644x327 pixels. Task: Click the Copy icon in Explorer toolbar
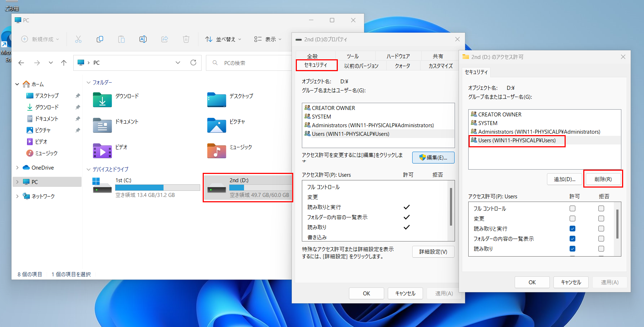(x=100, y=39)
